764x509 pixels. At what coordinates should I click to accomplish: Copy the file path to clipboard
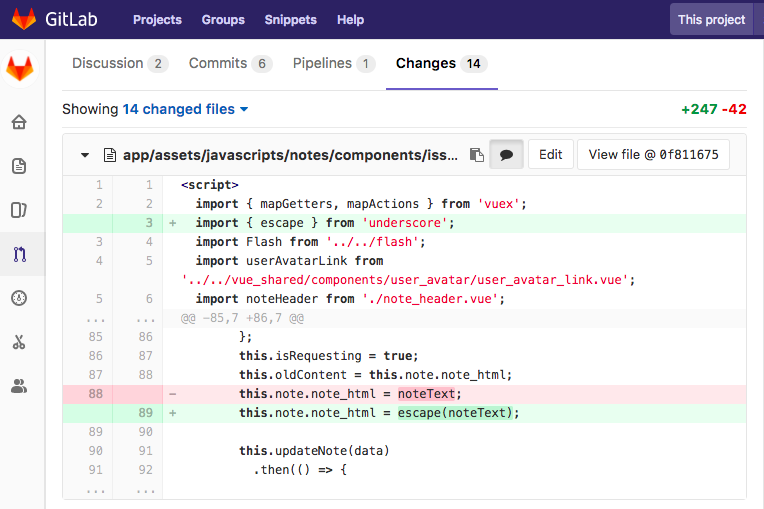click(x=477, y=155)
